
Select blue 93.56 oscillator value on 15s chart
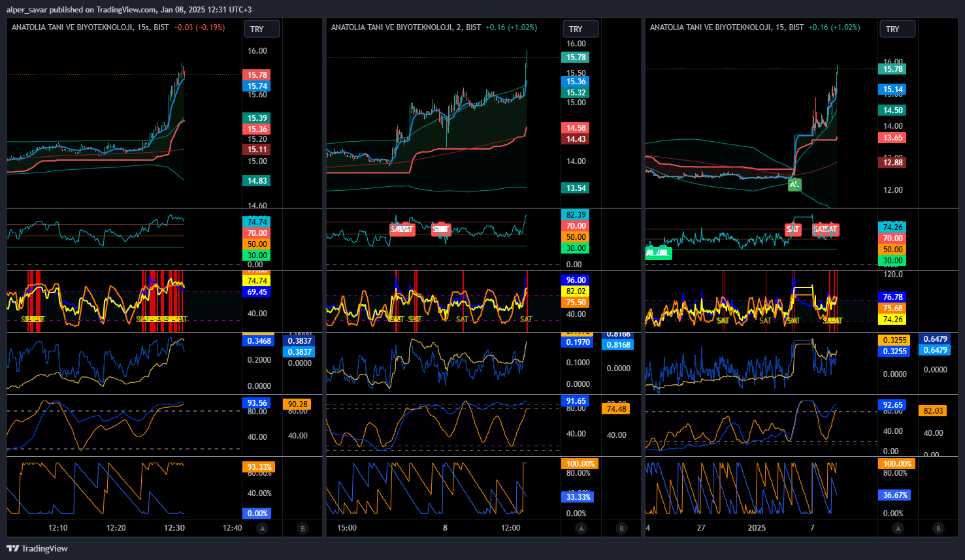point(257,403)
